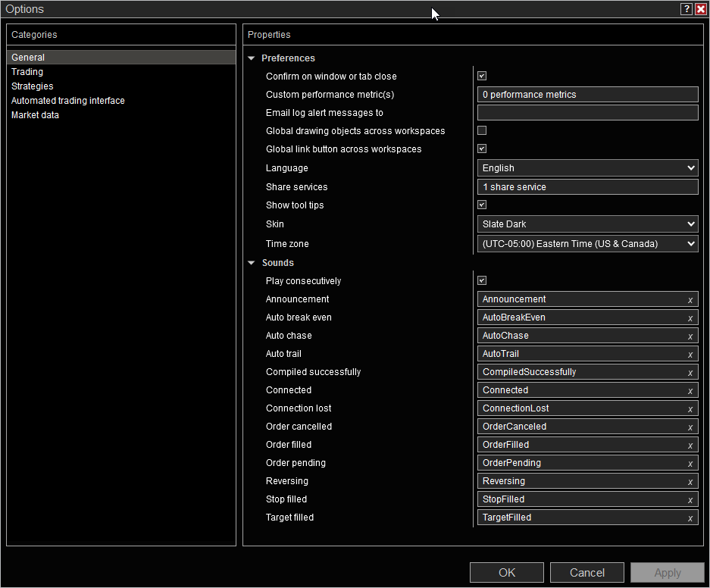Viewport: 710px width, 588px height.
Task: Clear the Connected sound with its x
Action: pyautogui.click(x=690, y=391)
